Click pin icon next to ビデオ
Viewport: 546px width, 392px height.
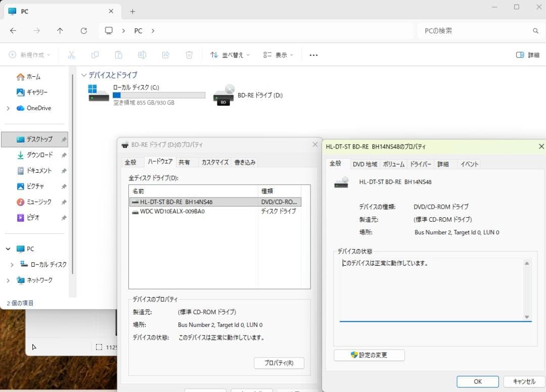coord(64,218)
